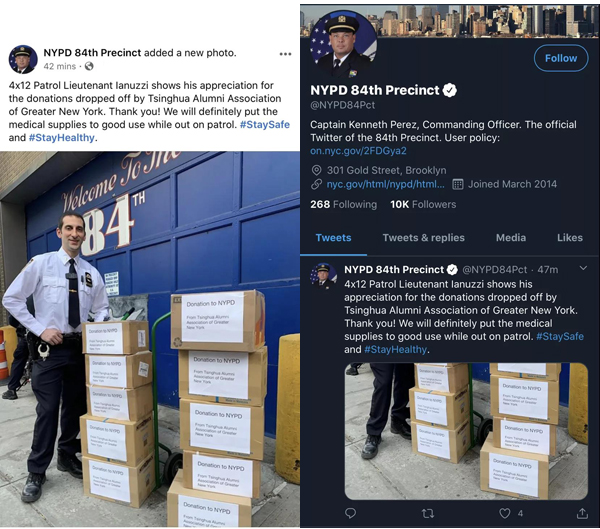
Task: Retweet the donation tweet
Action: (427, 513)
